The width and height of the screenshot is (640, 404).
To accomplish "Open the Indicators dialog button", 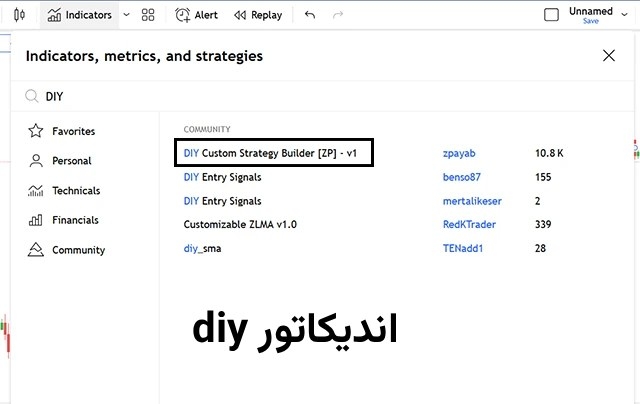I will 80,15.
